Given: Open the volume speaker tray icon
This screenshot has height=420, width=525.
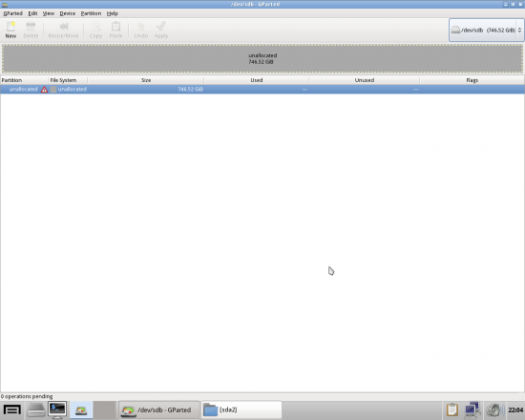Looking at the screenshot, I should pos(495,409).
